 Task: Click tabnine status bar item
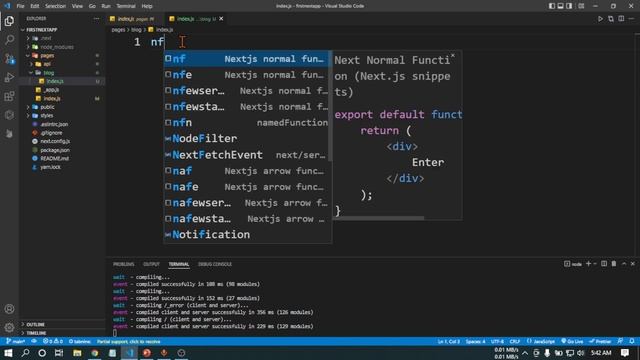[80, 341]
